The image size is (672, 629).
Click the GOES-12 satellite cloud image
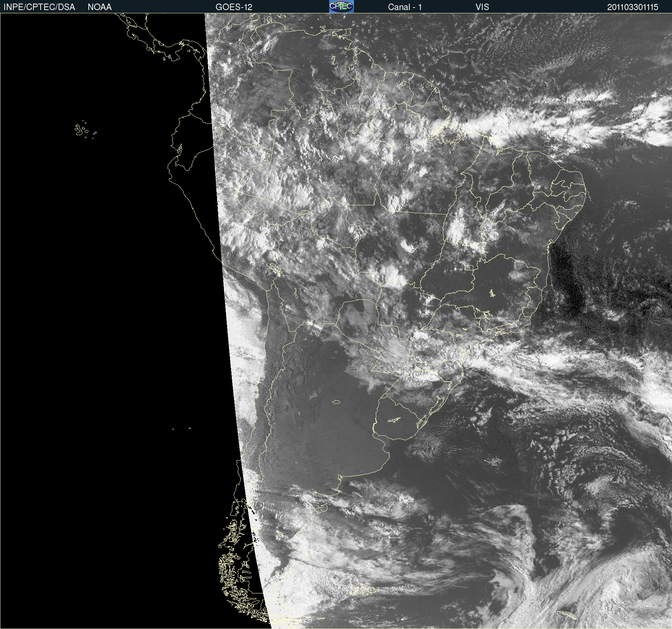point(336,321)
